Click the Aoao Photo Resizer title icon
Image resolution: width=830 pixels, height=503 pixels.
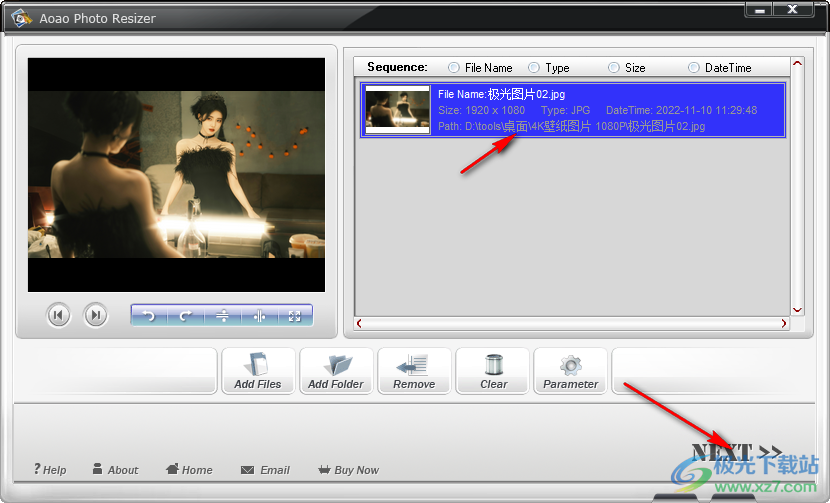[x=21, y=19]
